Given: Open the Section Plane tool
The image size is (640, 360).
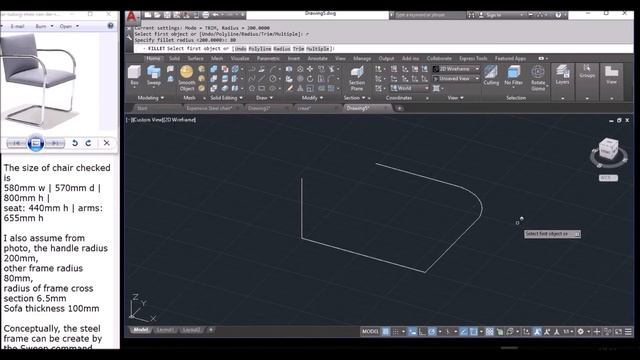Looking at the screenshot, I should pyautogui.click(x=357, y=78).
